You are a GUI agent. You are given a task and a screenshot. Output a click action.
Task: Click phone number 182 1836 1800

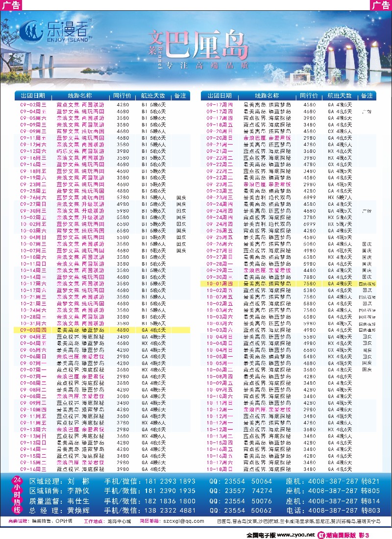pos(170,501)
